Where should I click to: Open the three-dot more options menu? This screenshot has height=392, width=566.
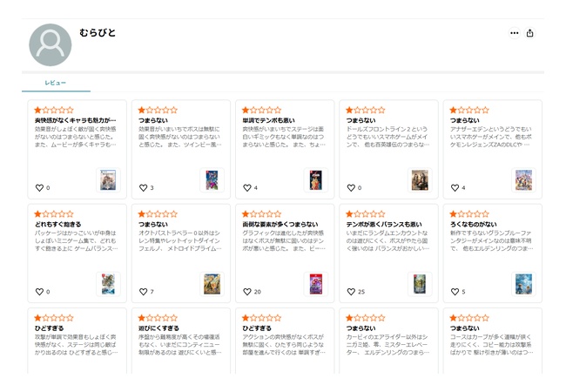[x=515, y=33]
